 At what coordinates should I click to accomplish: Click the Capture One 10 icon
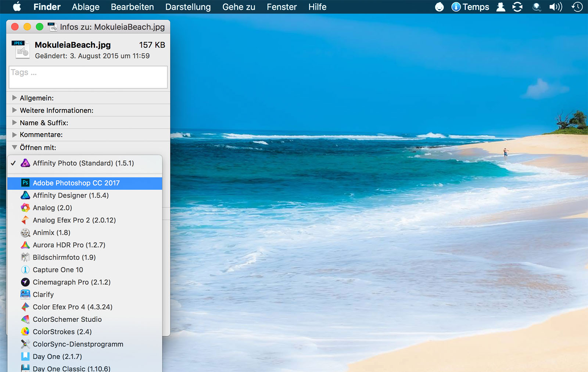(25, 270)
